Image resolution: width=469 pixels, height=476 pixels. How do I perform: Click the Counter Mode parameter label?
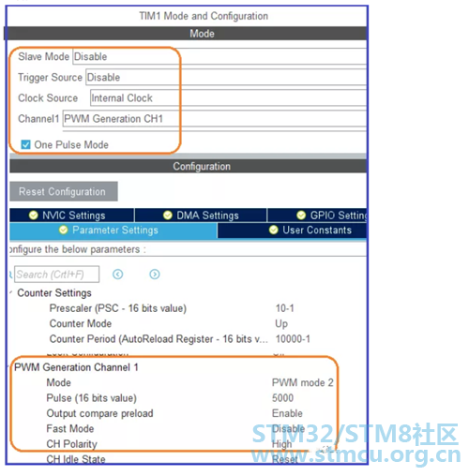[x=81, y=323]
